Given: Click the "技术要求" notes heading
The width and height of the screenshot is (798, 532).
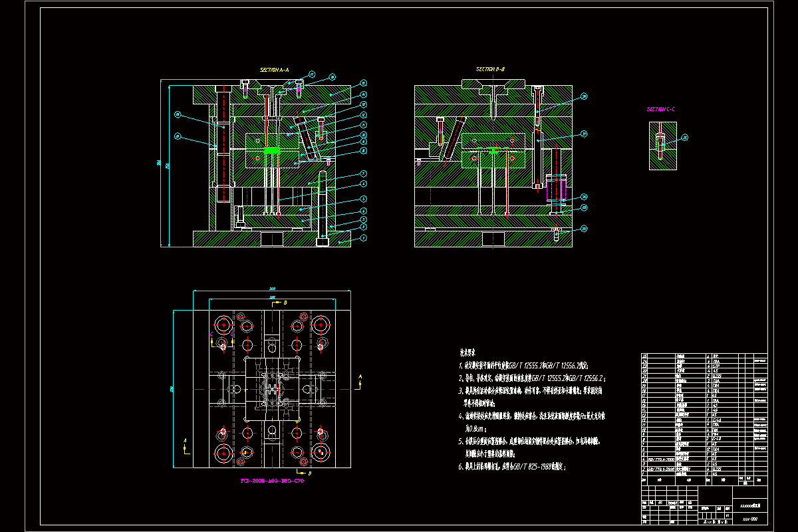Looking at the screenshot, I should point(469,351).
